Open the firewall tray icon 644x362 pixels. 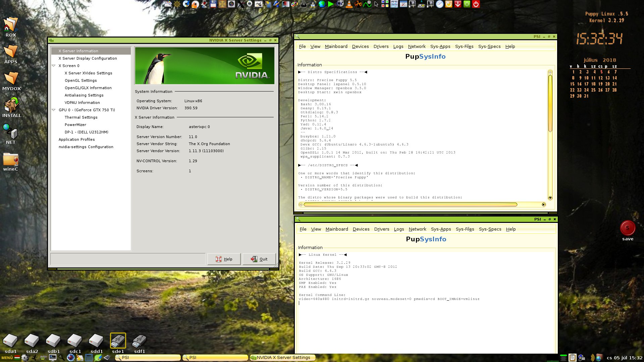point(599,358)
